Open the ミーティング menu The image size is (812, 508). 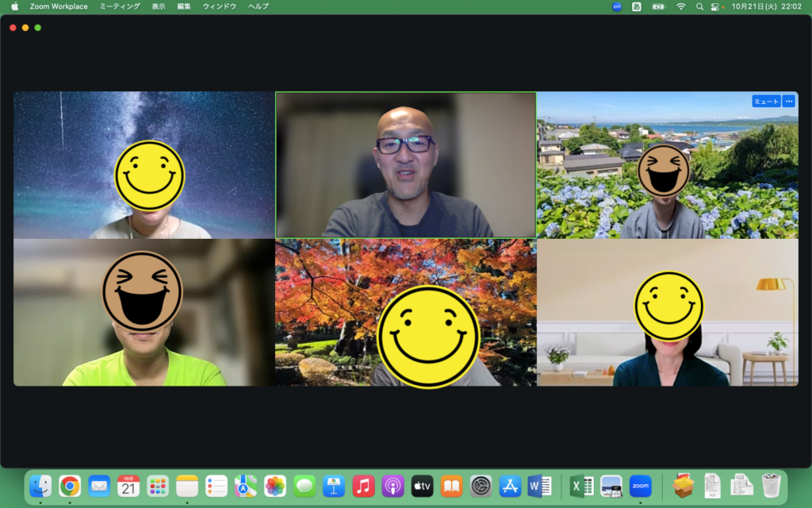[120, 6]
